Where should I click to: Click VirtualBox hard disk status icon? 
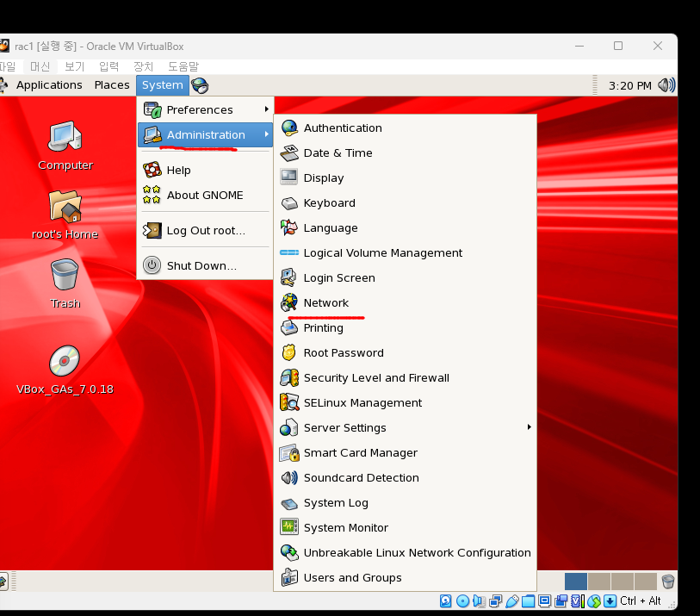(445, 600)
